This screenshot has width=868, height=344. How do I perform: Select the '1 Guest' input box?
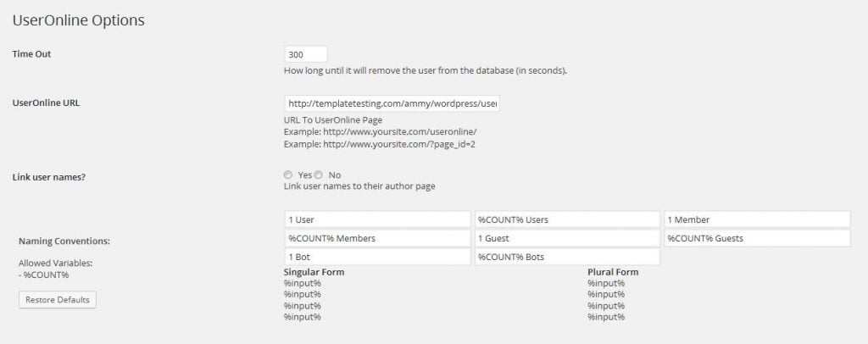(x=567, y=238)
